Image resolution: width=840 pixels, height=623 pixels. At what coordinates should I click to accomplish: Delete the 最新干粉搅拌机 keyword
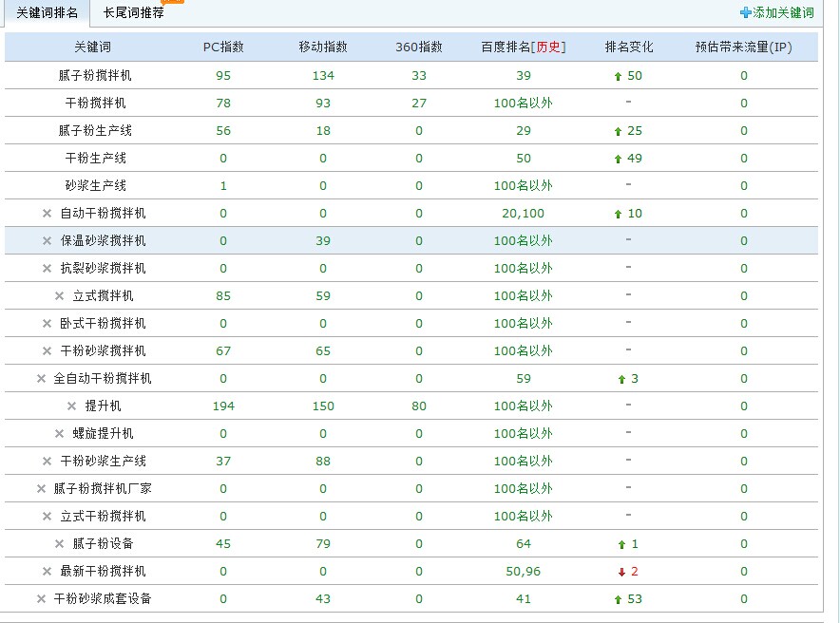[x=47, y=572]
